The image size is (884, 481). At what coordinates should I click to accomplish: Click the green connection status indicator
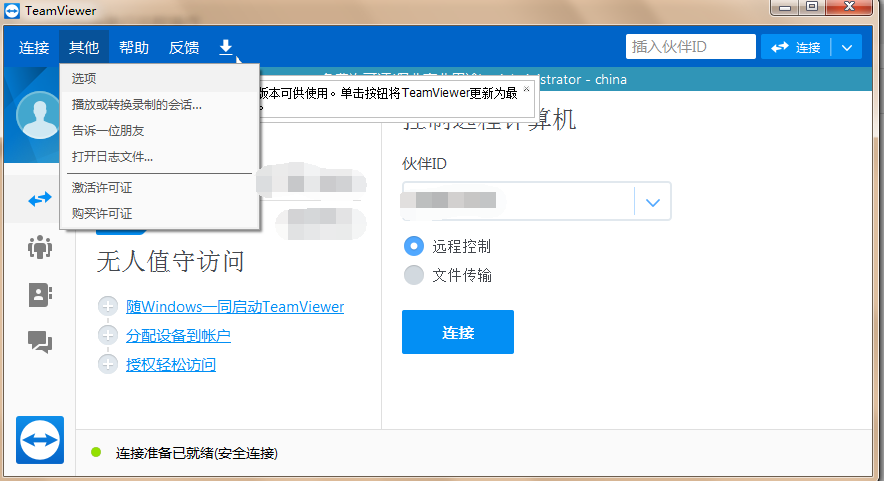pyautogui.click(x=96, y=452)
